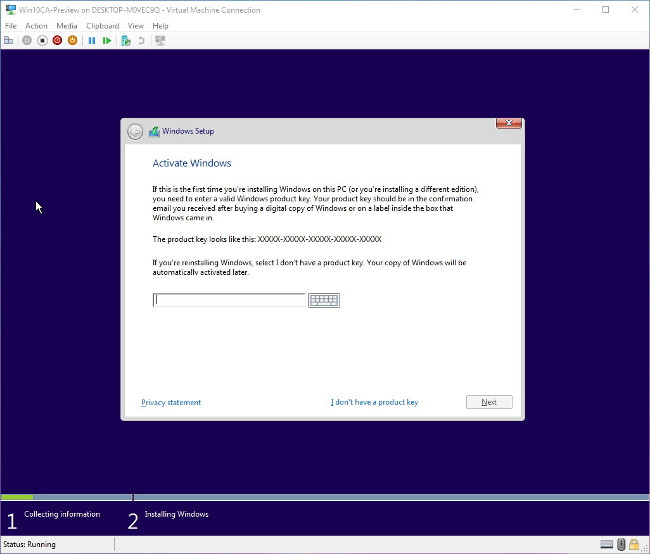Viewport: 650px width, 554px height.
Task: Close the Windows Setup dialog
Action: (x=509, y=123)
